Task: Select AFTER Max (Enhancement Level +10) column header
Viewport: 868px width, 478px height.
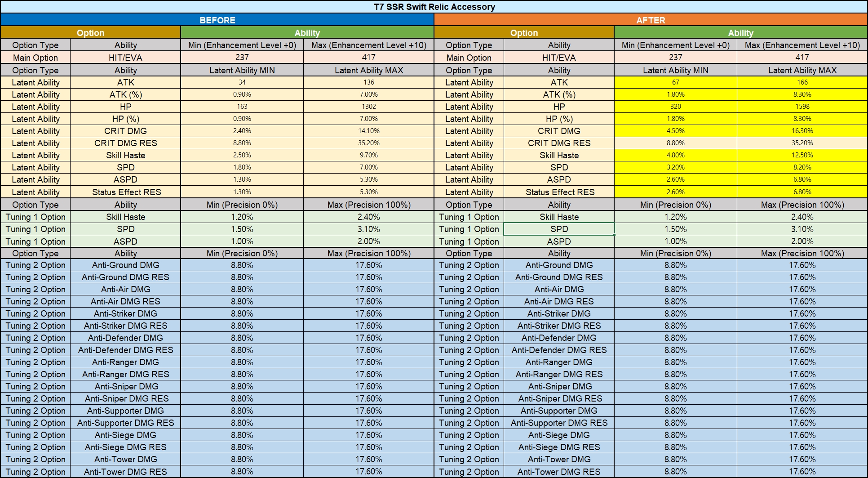Action: click(802, 45)
